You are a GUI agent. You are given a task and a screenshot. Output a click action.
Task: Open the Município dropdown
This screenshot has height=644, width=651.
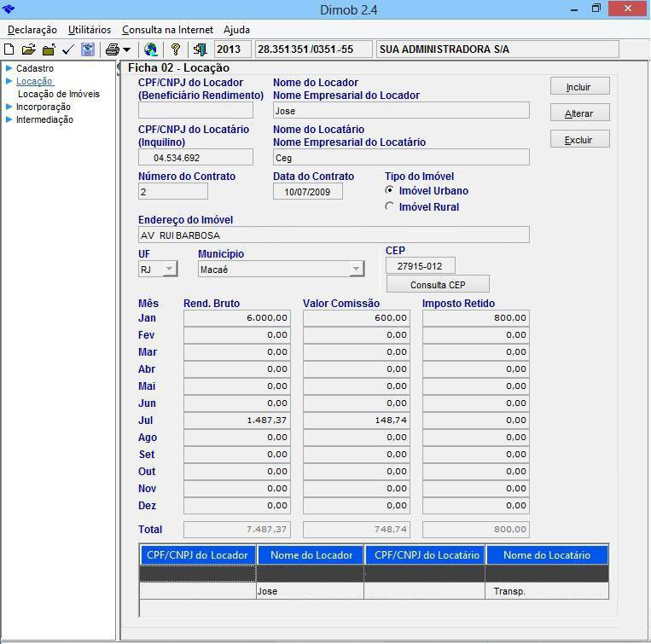coord(356,270)
